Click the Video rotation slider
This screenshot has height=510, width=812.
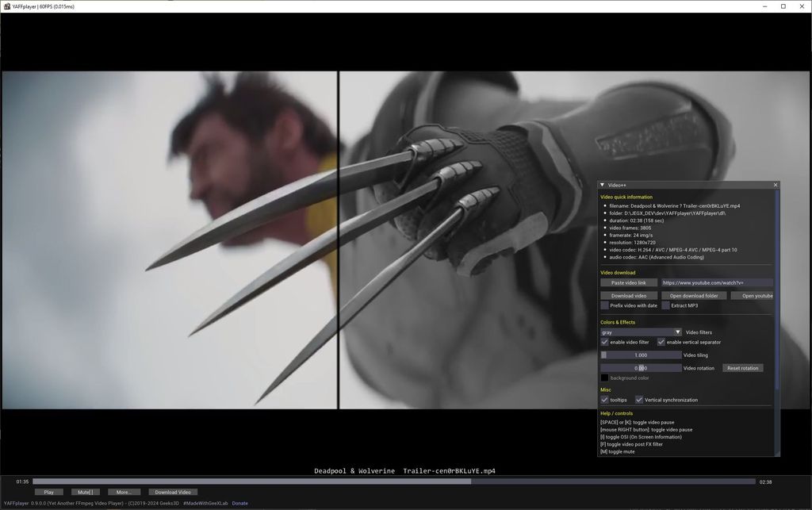641,368
